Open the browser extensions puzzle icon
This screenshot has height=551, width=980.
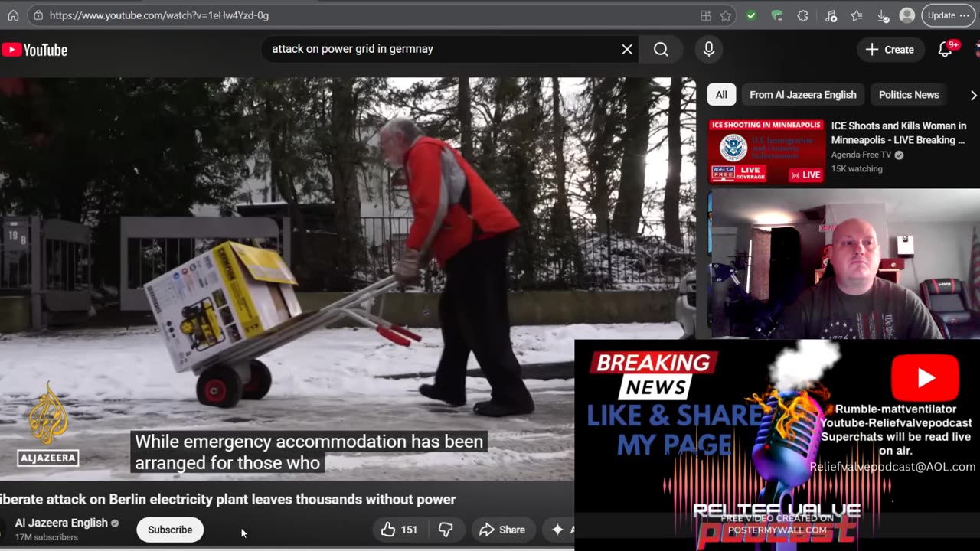click(802, 15)
